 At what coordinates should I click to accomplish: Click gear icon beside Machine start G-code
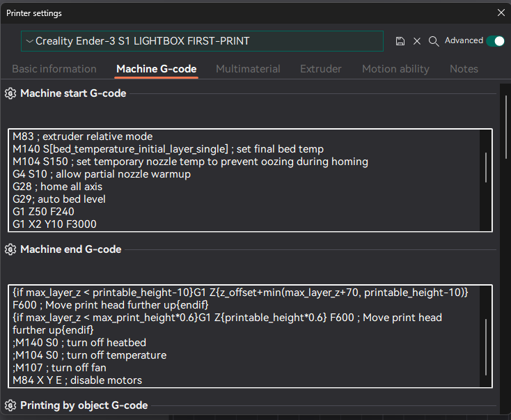pos(10,93)
